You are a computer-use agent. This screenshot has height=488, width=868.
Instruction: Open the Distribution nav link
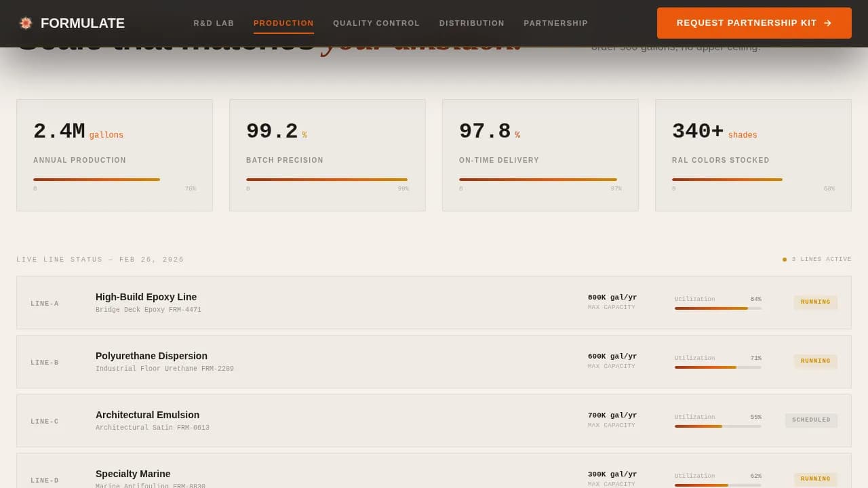[x=472, y=23]
